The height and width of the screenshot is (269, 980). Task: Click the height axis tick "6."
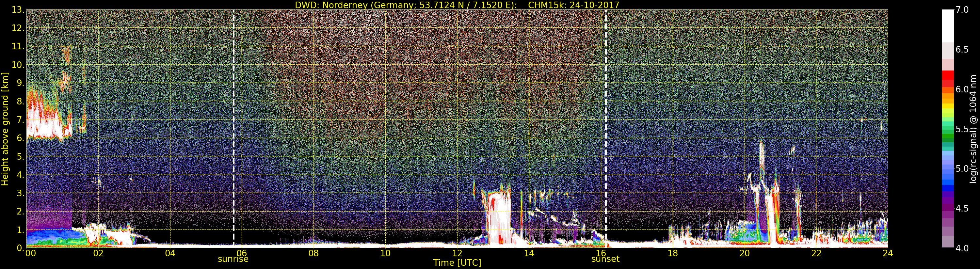pos(21,138)
